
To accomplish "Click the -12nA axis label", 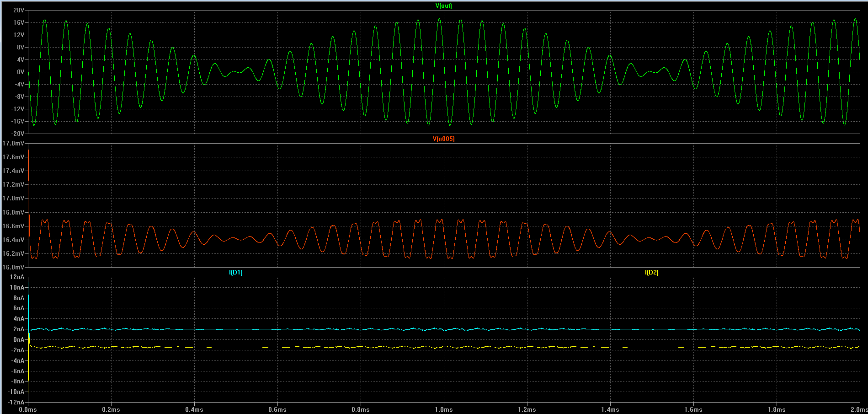I will pyautogui.click(x=16, y=402).
